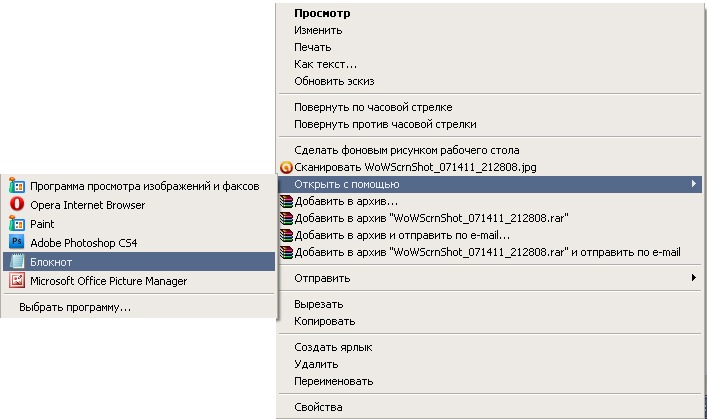Click the Adobe Photoshop CS4 icon
This screenshot has width=707, height=419.
click(17, 242)
